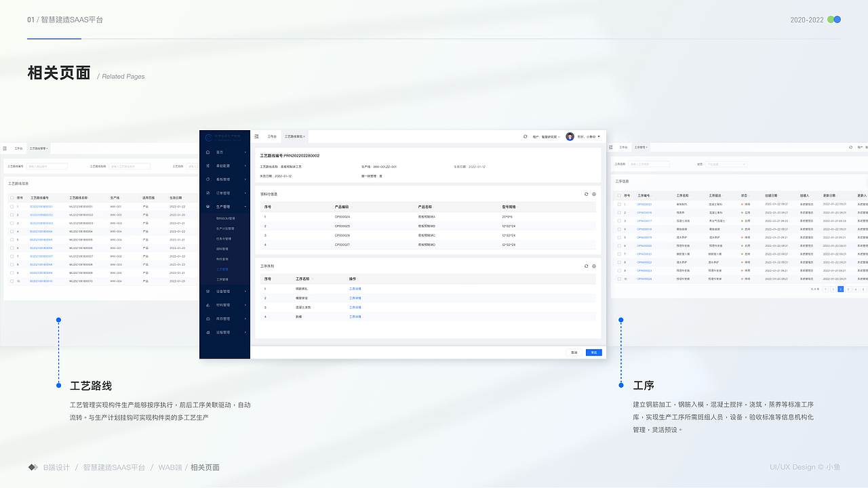Open 工序详情 link for 工序序列 row 4
The width and height of the screenshot is (868, 488).
(355, 317)
